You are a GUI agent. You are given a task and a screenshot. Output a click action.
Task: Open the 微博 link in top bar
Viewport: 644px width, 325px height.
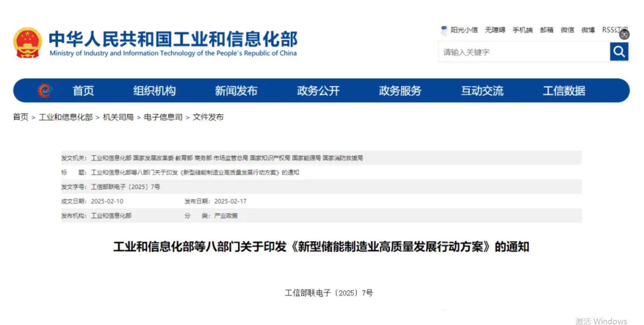588,30
